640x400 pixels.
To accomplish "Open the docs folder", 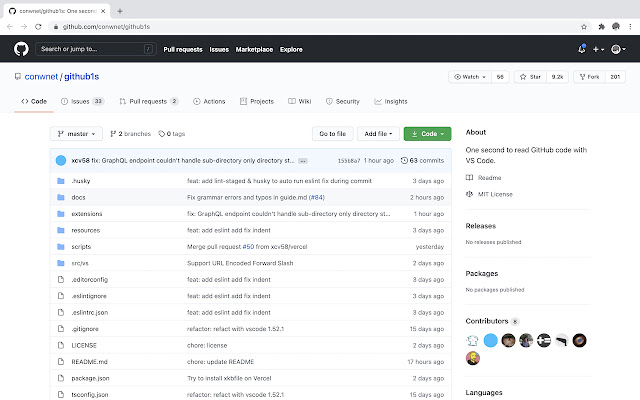I will pyautogui.click(x=78, y=197).
